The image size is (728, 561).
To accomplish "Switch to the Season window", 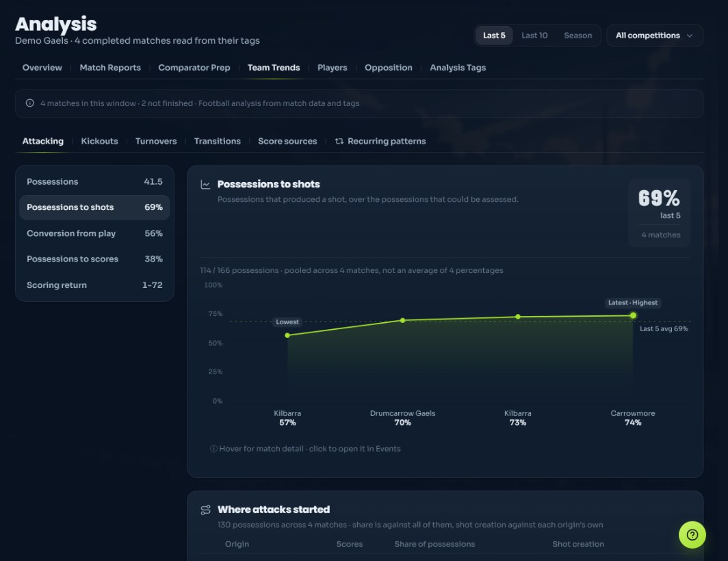I will 578,36.
